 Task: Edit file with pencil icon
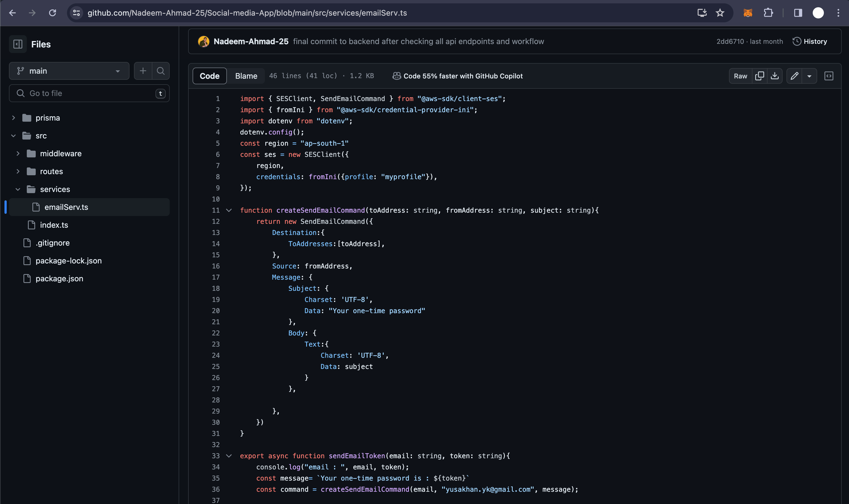[x=794, y=76]
